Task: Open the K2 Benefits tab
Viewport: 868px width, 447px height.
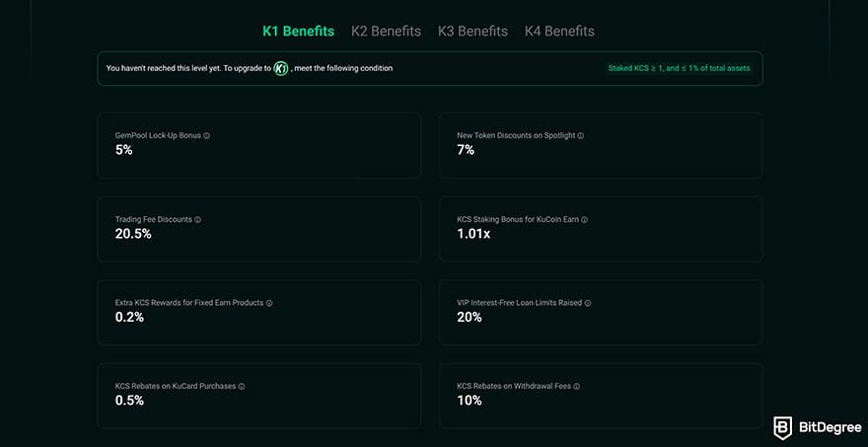Action: [x=386, y=31]
